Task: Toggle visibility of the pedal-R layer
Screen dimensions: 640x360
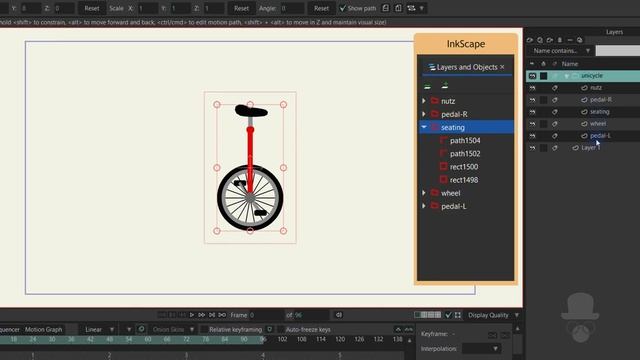Action: [x=532, y=100]
